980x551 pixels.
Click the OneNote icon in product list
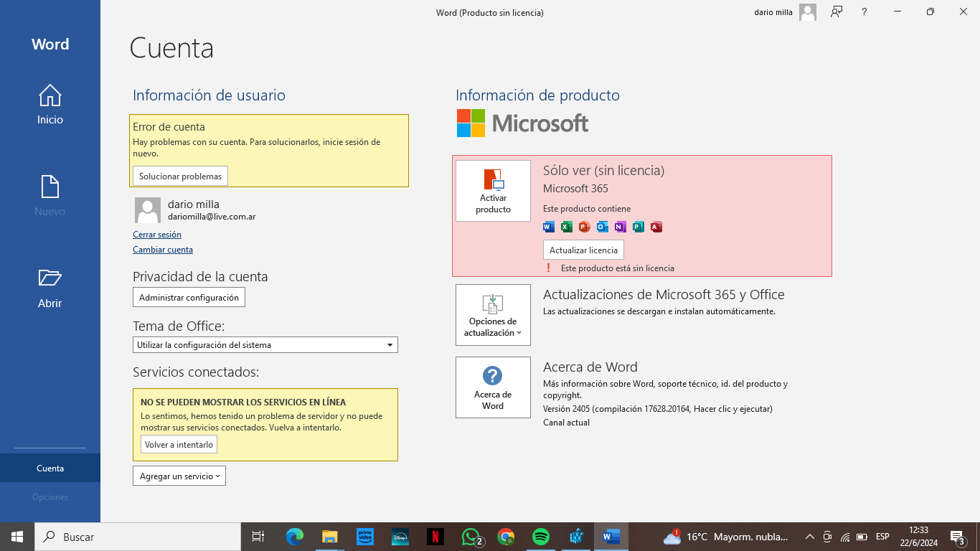620,227
